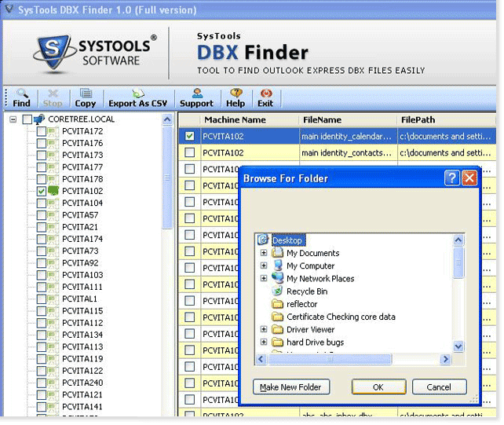504x425 pixels.
Task: Click the folder list scroll down arrow
Action: pyautogui.click(x=458, y=346)
